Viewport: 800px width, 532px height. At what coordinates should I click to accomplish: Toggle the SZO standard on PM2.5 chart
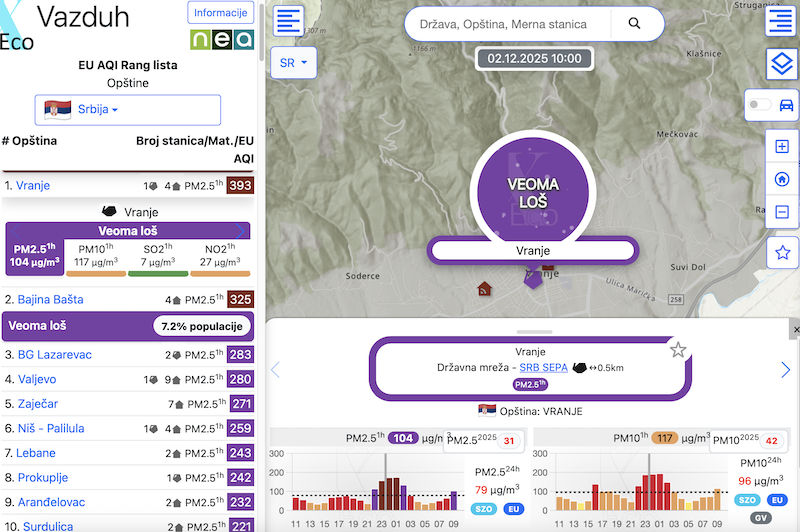[x=484, y=510]
